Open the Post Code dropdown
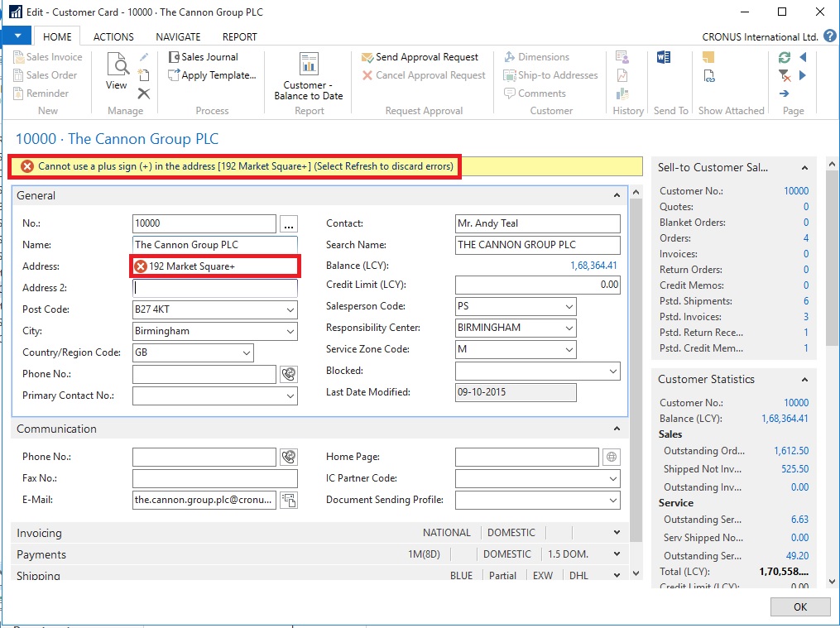Viewport: 840px width, 628px height. (x=290, y=309)
